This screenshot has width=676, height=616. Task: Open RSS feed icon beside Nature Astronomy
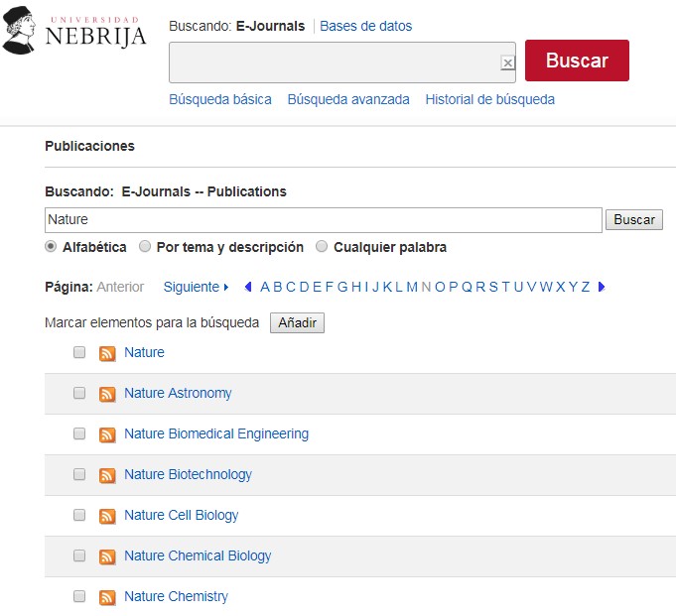(107, 394)
